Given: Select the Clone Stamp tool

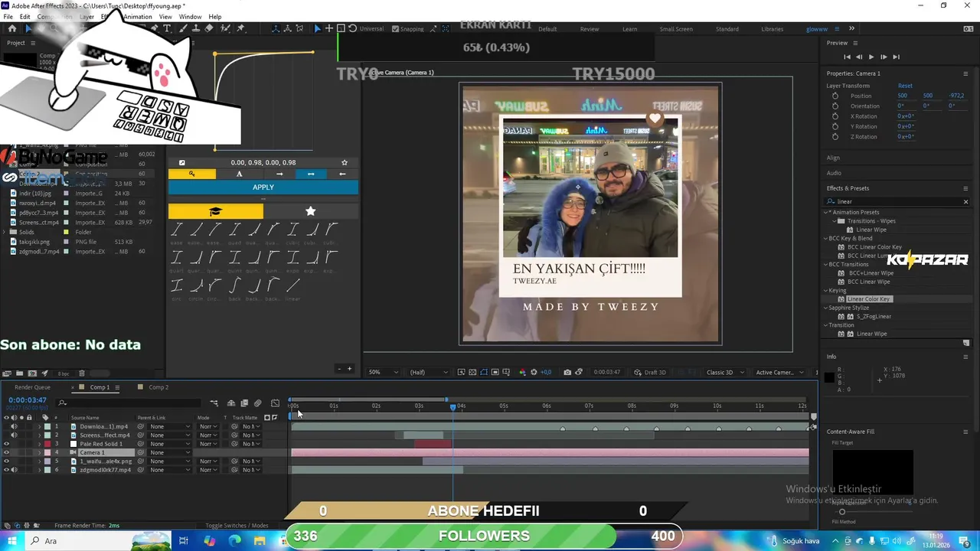Looking at the screenshot, I should pos(196,28).
